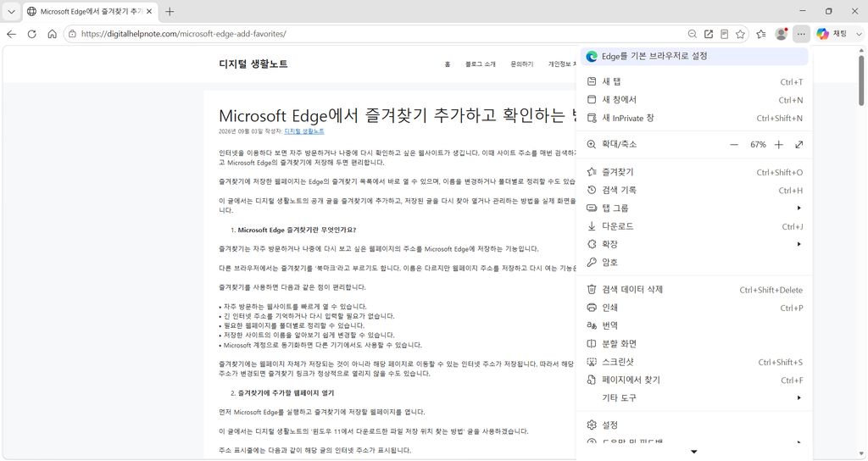
Task: Open 다운로드 menu item
Action: click(x=694, y=226)
